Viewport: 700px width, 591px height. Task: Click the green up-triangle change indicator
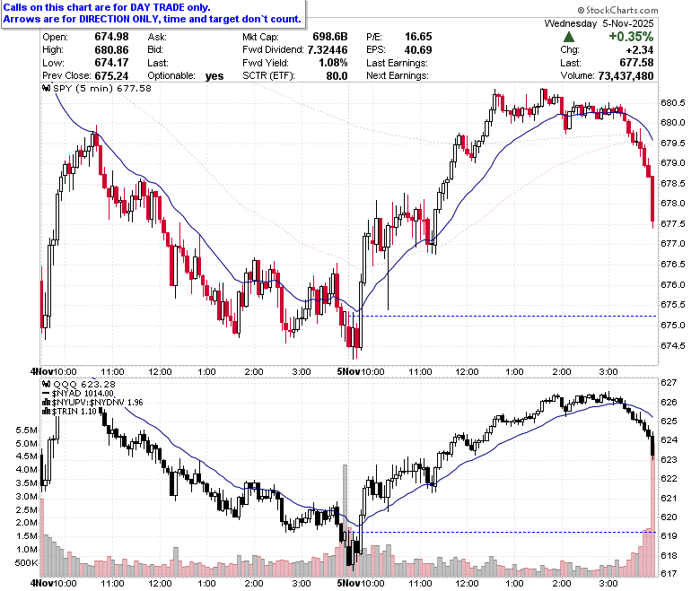pyautogui.click(x=569, y=37)
